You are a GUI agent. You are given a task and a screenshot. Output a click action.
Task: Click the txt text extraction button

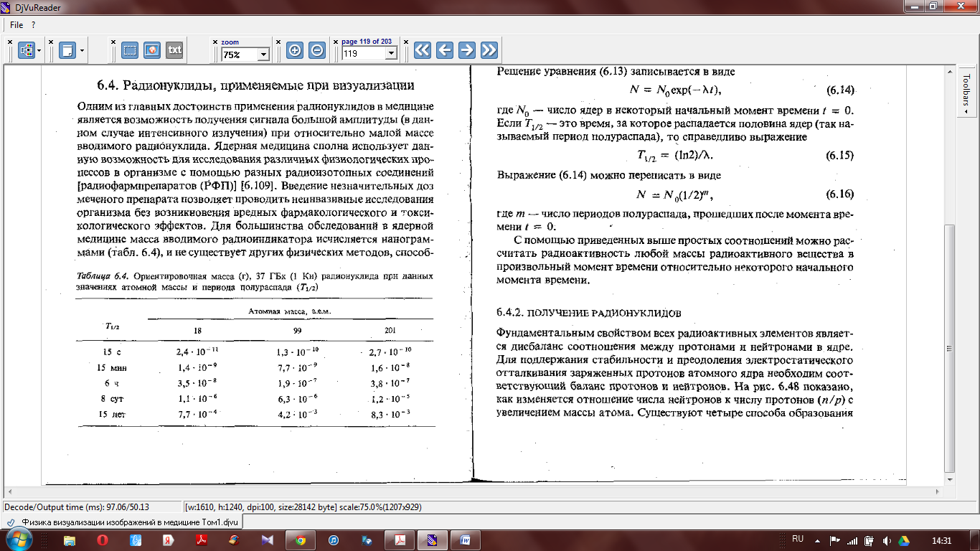point(174,50)
